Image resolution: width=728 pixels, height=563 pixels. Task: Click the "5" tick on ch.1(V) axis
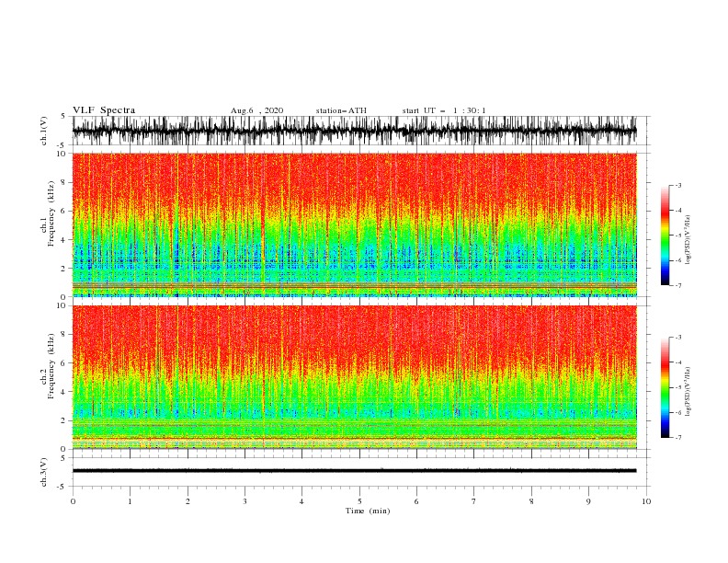[63, 117]
